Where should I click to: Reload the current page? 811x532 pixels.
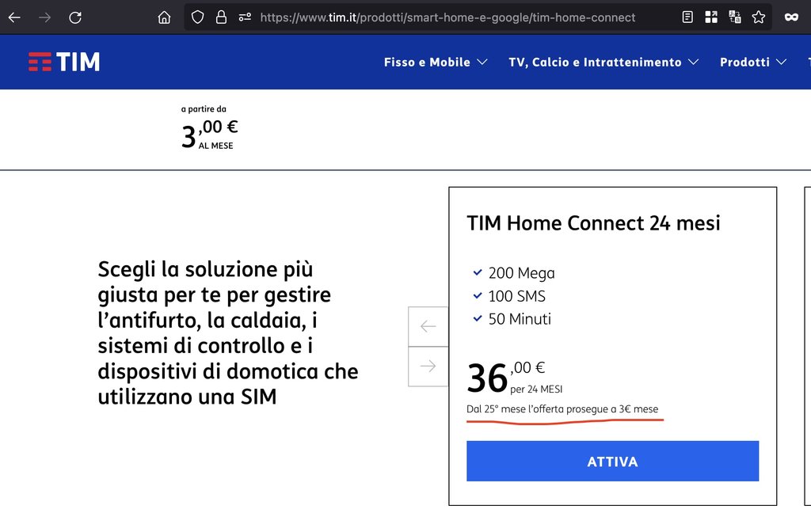[75, 17]
